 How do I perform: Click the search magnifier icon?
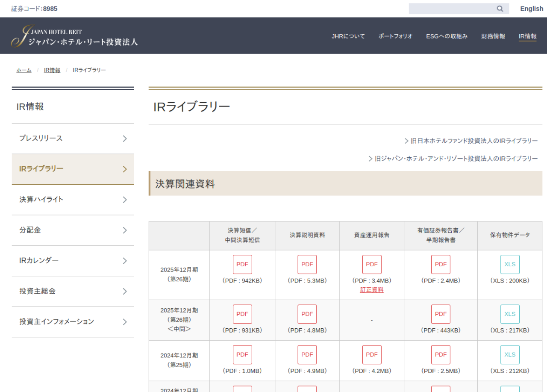coord(500,9)
